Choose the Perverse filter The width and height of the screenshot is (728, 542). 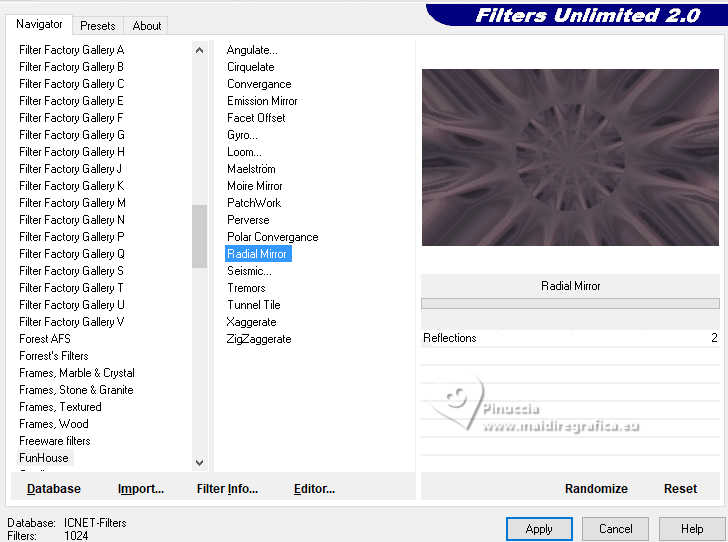[248, 220]
